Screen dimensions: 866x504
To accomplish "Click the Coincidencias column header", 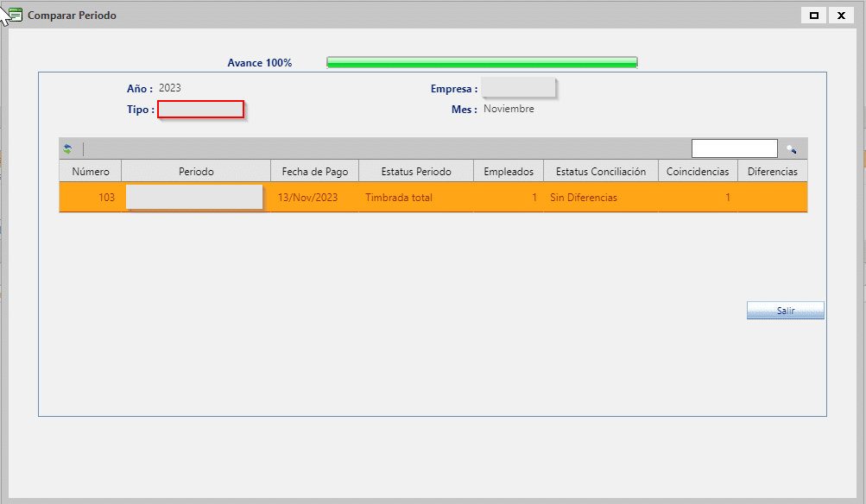I will [698, 172].
